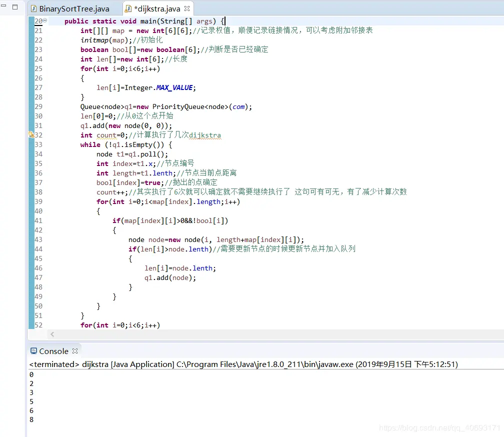Close the dijkstra.java editor tab
The width and height of the screenshot is (504, 437).
pyautogui.click(x=187, y=8)
